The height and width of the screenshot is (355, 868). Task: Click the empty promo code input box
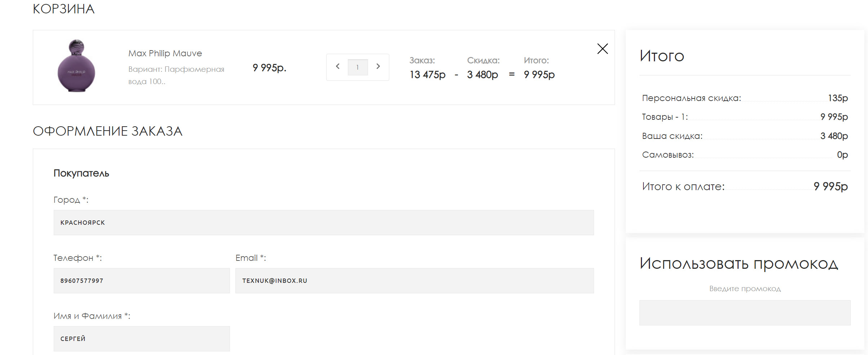tap(745, 313)
